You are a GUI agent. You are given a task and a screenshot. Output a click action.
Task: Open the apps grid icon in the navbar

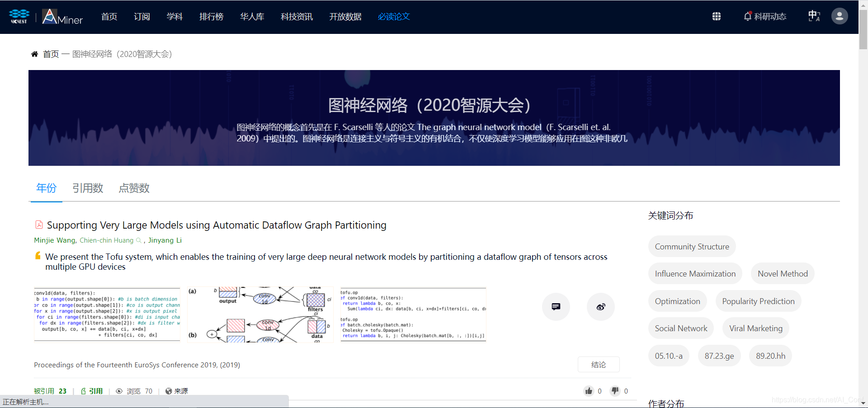tap(717, 16)
